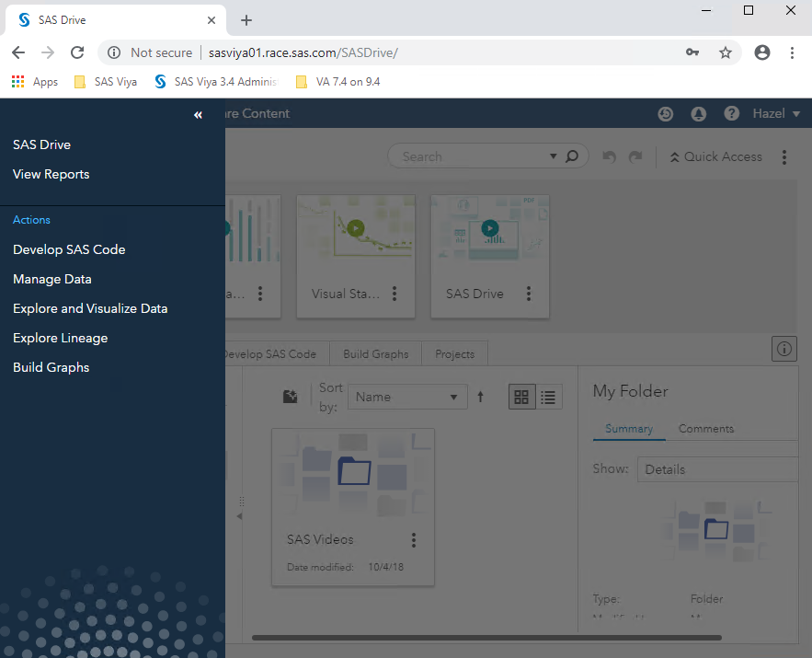Open saved password key icon
The height and width of the screenshot is (658, 812).
coord(692,52)
